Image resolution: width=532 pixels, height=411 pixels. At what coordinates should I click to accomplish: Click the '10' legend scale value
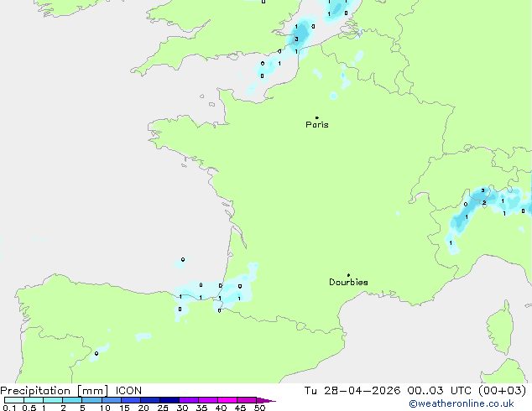pos(105,408)
